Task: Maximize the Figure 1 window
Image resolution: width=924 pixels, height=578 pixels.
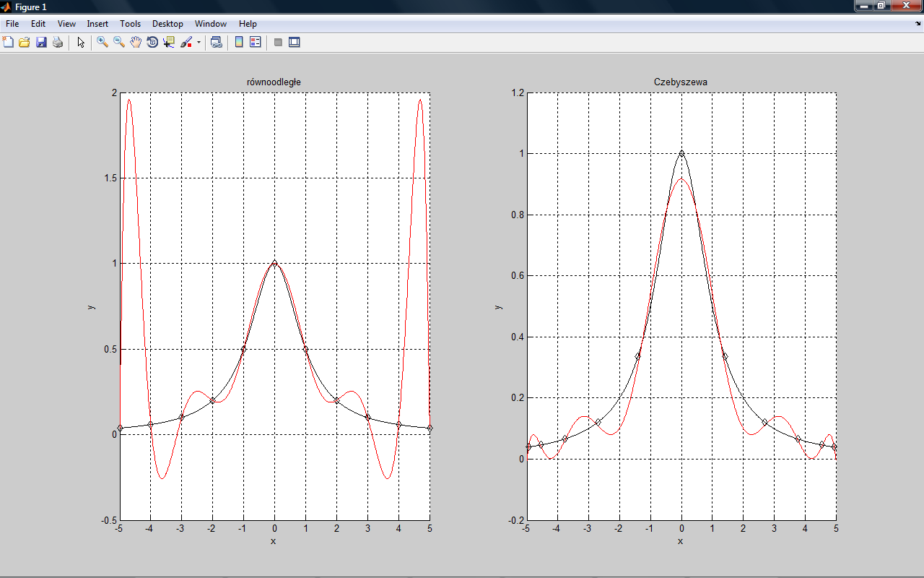Action: pyautogui.click(x=881, y=6)
